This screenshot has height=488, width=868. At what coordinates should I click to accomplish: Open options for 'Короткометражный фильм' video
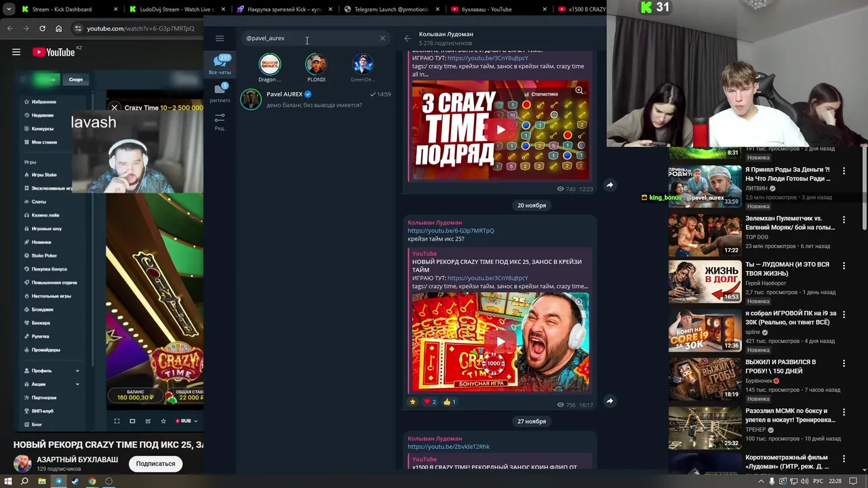pyautogui.click(x=844, y=458)
